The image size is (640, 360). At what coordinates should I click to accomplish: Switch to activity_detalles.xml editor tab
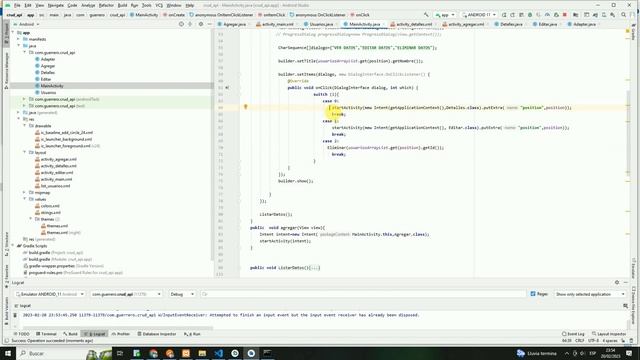[x=414, y=24]
